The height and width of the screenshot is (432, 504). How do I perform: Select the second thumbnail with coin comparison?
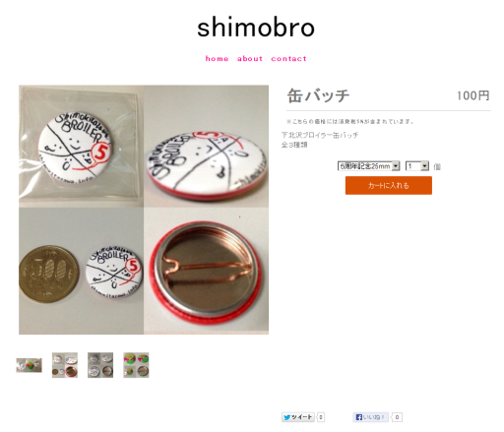(x=65, y=365)
